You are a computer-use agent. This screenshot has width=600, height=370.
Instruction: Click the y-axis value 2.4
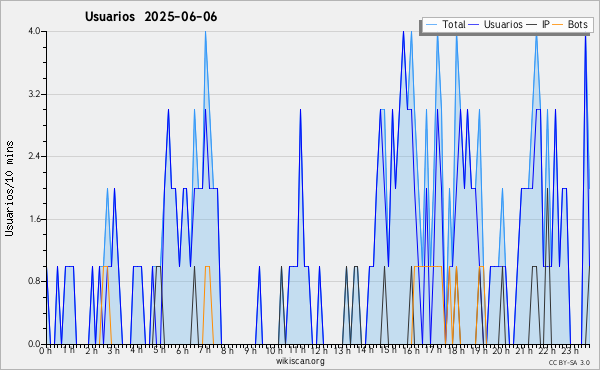(x=34, y=156)
